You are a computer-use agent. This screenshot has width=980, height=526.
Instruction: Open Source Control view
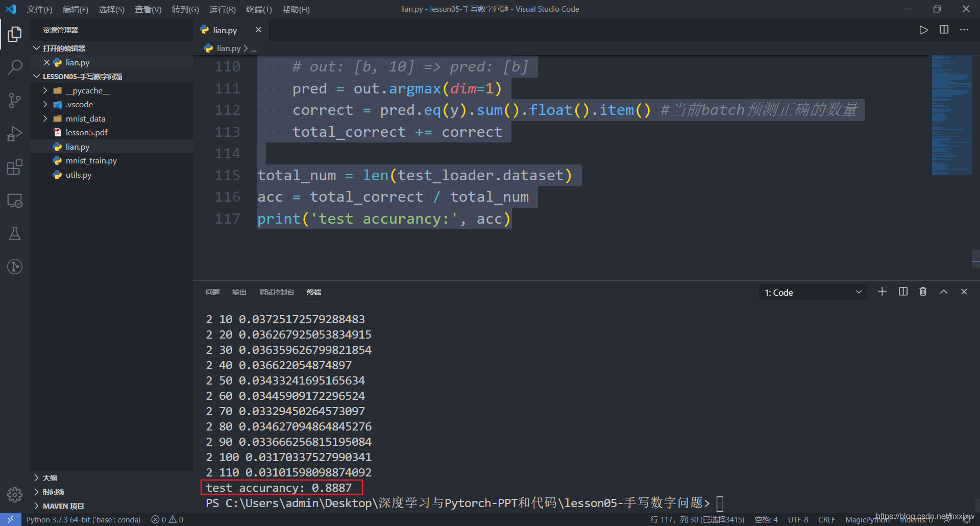15,101
